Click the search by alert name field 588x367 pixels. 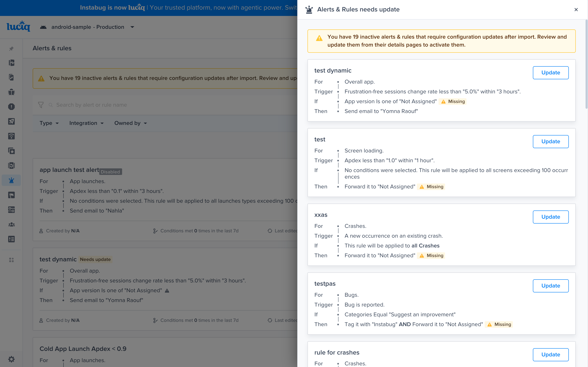pyautogui.click(x=146, y=105)
